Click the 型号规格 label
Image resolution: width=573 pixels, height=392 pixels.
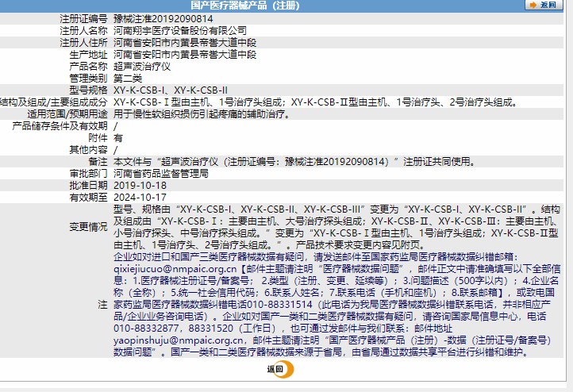coord(88,90)
